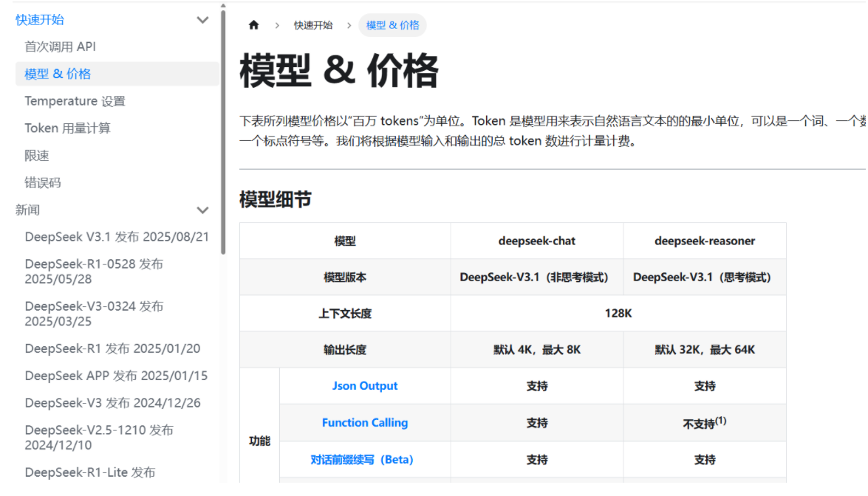Open DeepSeek-V3-0324 发布 news item

94,314
